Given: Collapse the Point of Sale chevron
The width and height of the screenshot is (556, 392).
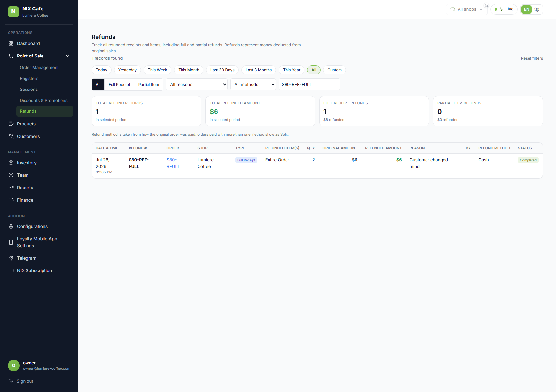Looking at the screenshot, I should (68, 56).
